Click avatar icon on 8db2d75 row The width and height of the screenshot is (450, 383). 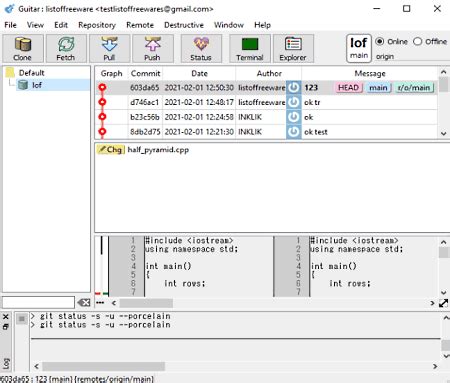[294, 132]
